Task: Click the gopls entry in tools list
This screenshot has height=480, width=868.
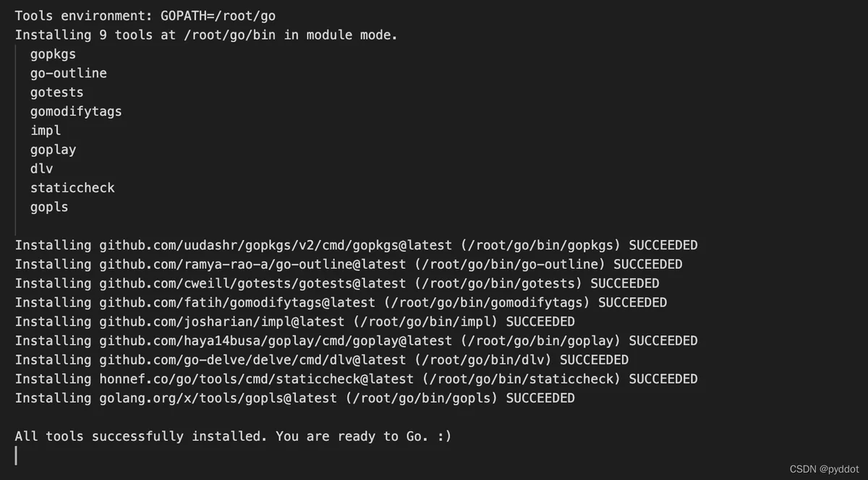Action: point(49,207)
